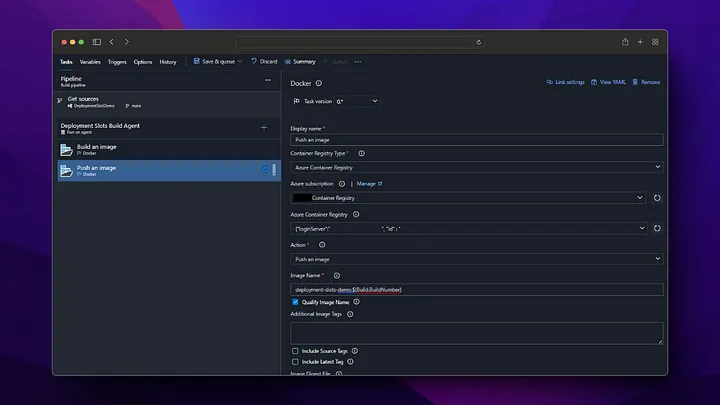Click the checkmark on Push an image task
The height and width of the screenshot is (405, 720).
[265, 169]
